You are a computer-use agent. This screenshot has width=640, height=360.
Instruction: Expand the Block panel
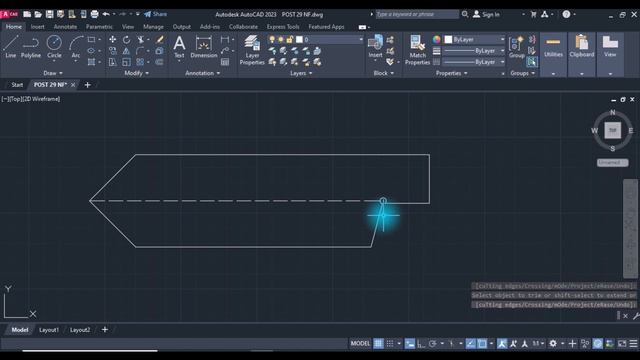pos(384,73)
